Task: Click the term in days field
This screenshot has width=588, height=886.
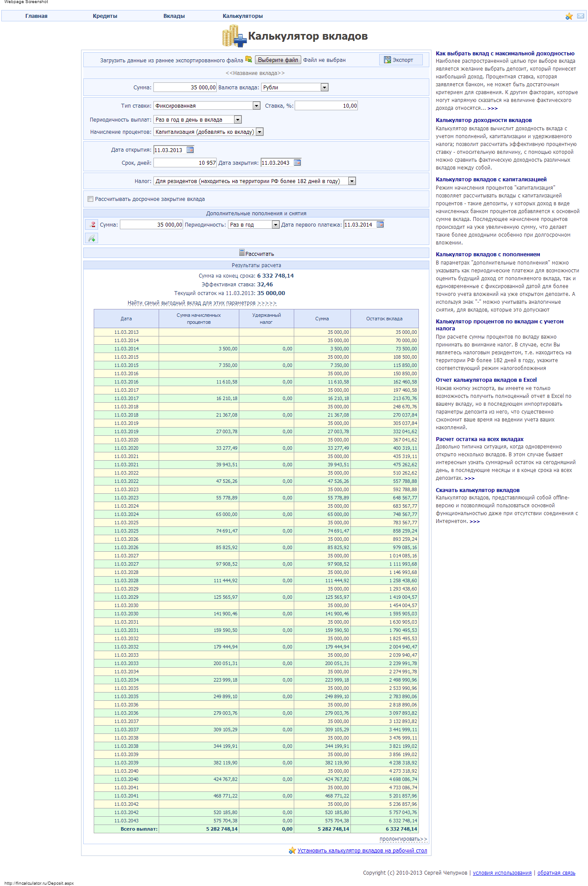Action: pyautogui.click(x=185, y=163)
